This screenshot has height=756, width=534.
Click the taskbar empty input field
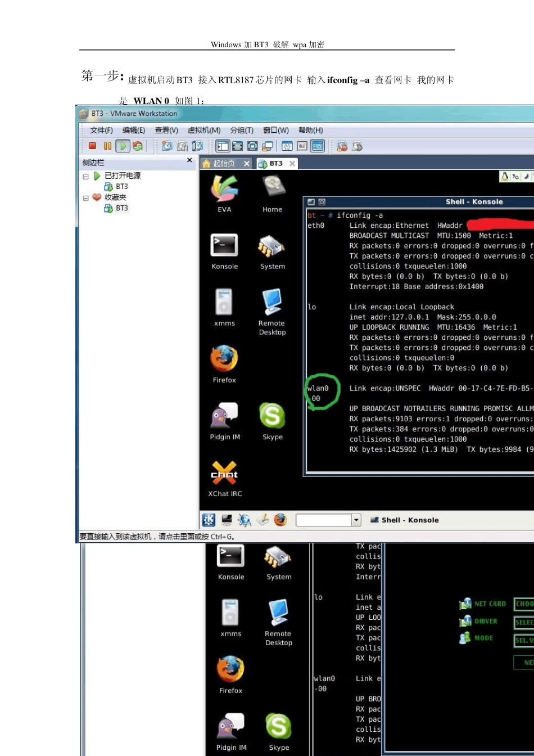(324, 520)
